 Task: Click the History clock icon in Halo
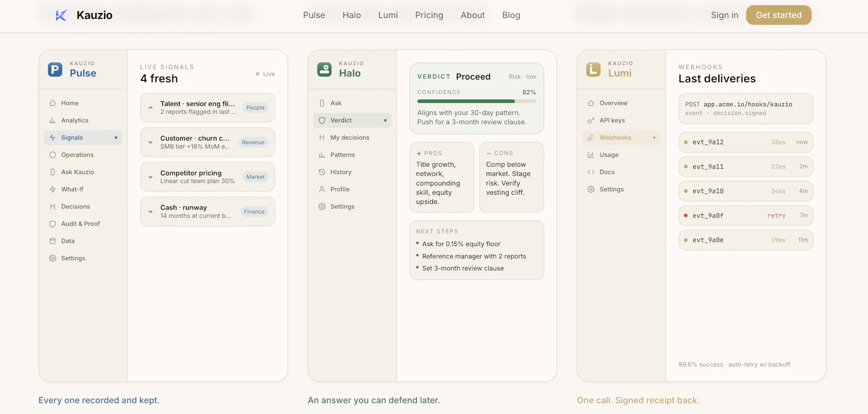pos(322,172)
